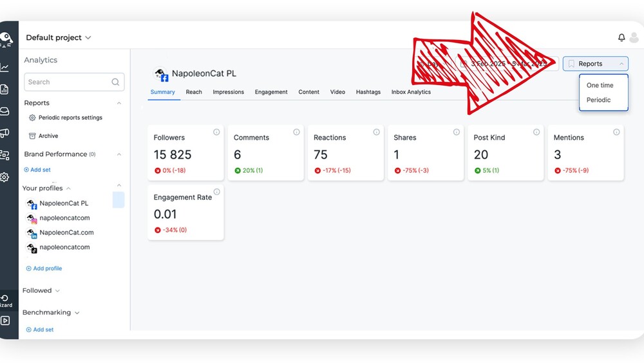Select the Periodic report option
The image size is (644, 363).
pos(598,100)
